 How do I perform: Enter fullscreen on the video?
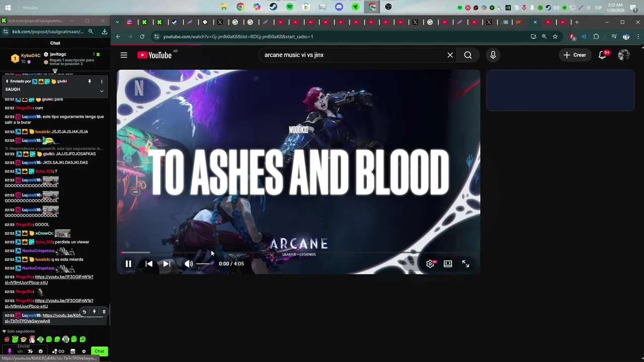465,263
